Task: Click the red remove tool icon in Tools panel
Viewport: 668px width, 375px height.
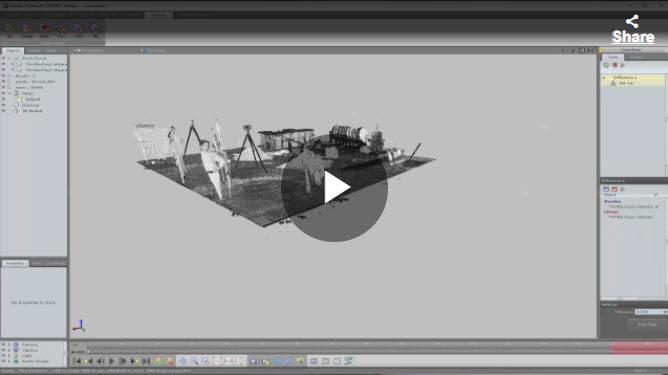Action: point(615,65)
